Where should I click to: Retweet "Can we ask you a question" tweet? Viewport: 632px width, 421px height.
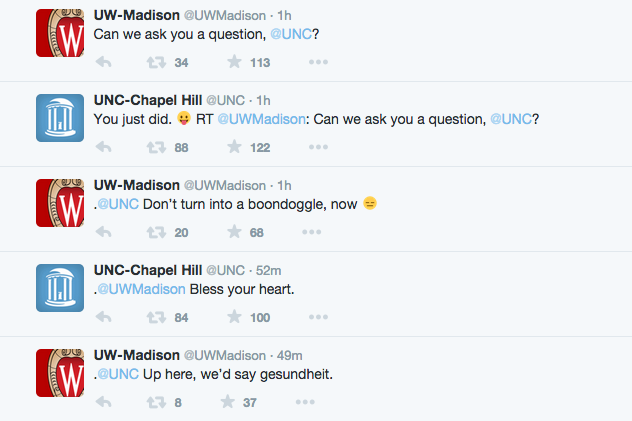[x=155, y=62]
